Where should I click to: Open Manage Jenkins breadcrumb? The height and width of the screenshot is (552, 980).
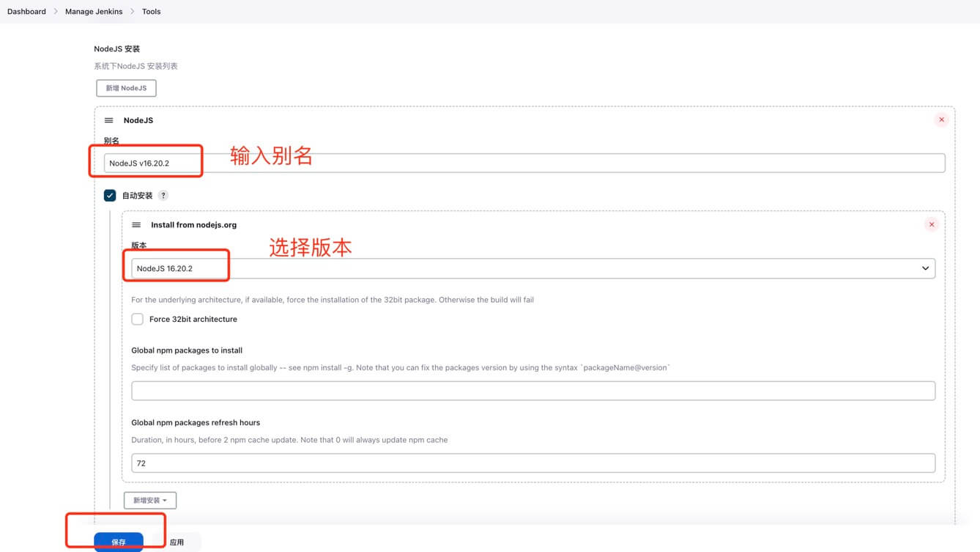94,12
